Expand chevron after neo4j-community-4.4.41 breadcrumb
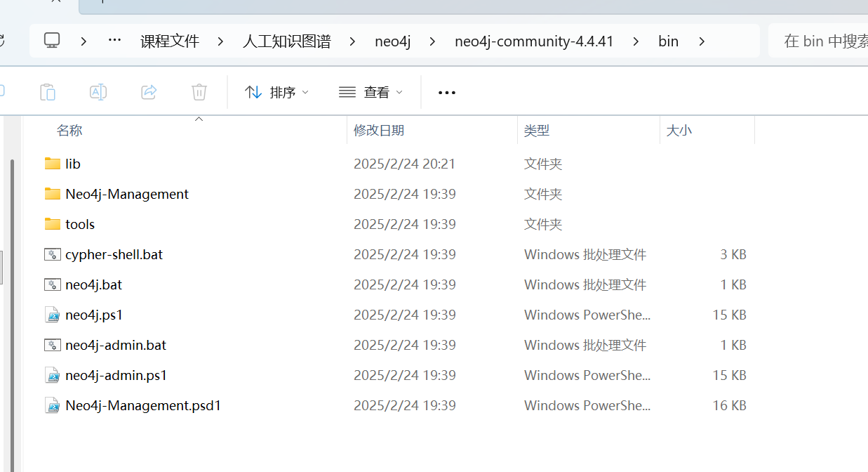Viewport: 868px width, 472px height. point(636,41)
